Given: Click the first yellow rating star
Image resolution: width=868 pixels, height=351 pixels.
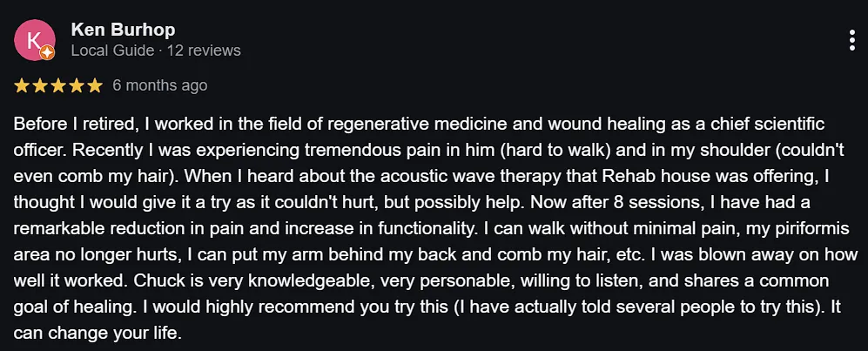Looking at the screenshot, I should coord(22,85).
